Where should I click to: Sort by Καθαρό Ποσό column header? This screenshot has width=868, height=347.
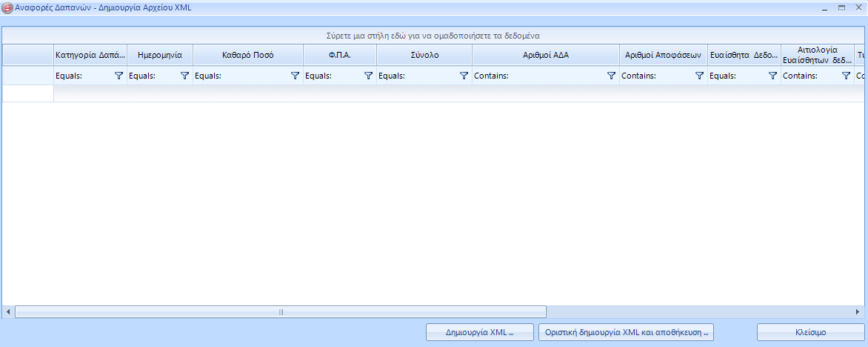[x=248, y=55]
